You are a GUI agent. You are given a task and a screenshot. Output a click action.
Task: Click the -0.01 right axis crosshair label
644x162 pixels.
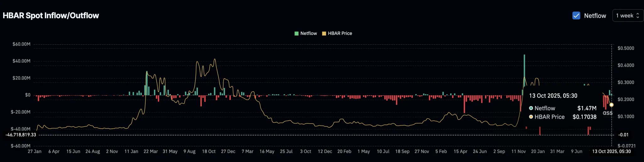pos(623,135)
